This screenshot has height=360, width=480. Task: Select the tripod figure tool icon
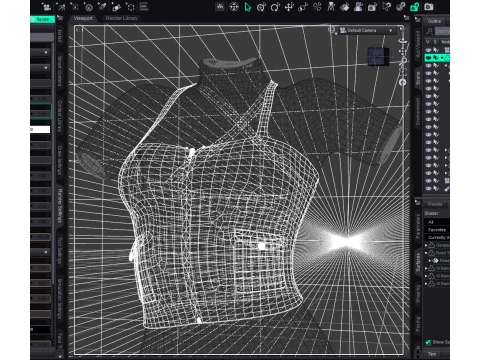pyautogui.click(x=331, y=7)
